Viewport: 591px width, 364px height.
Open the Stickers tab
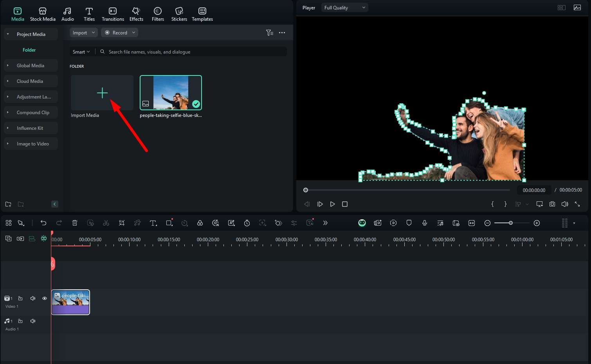[x=179, y=14]
